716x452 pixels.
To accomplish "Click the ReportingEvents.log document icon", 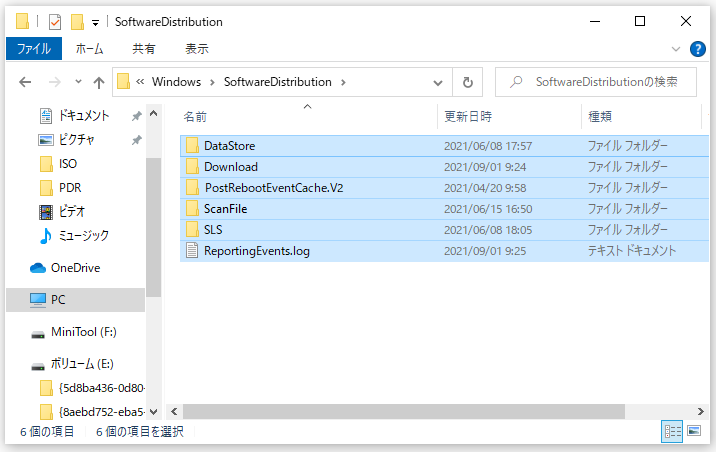I will (192, 251).
